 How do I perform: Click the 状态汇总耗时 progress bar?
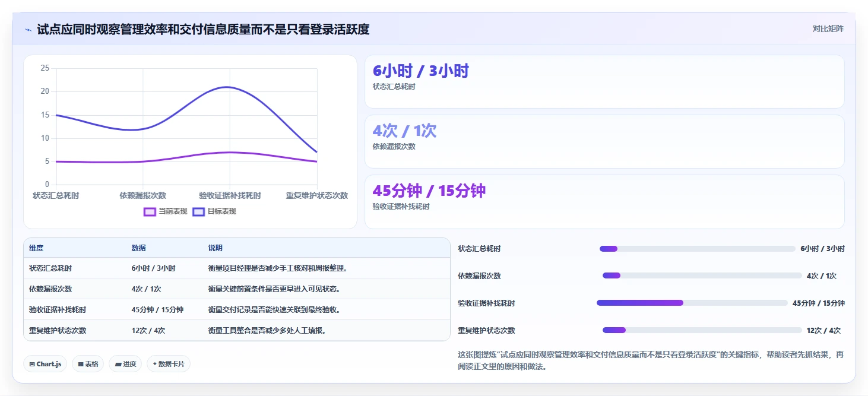pos(698,249)
